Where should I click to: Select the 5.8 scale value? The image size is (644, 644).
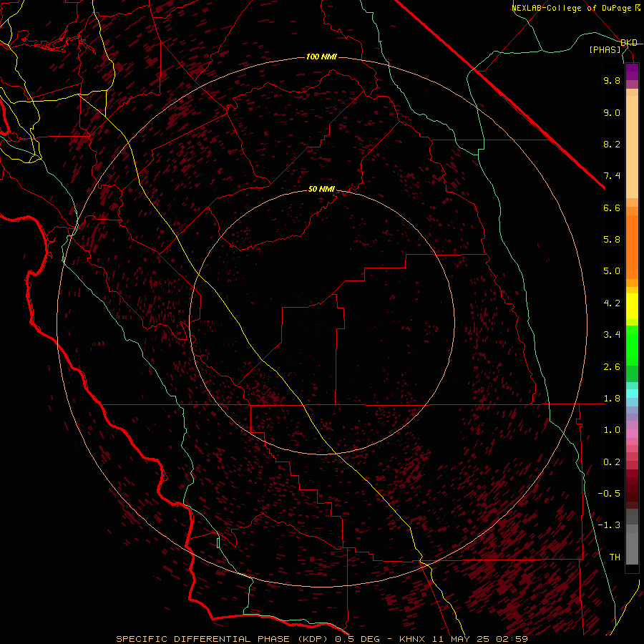pos(612,240)
